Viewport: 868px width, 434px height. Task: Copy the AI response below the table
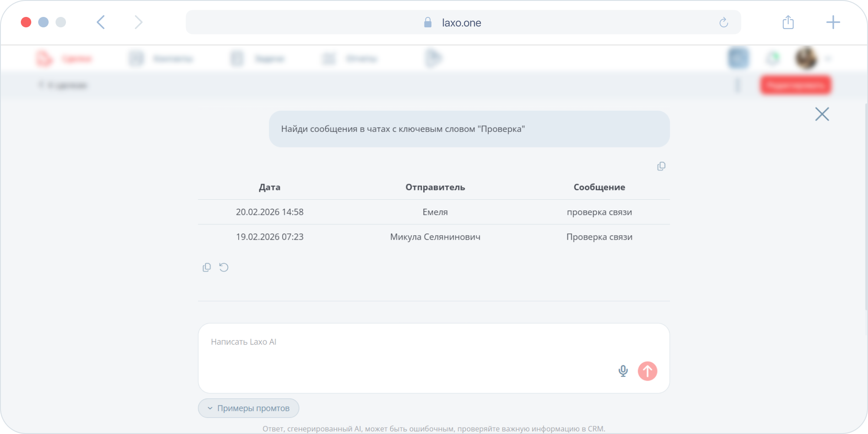[x=207, y=267]
